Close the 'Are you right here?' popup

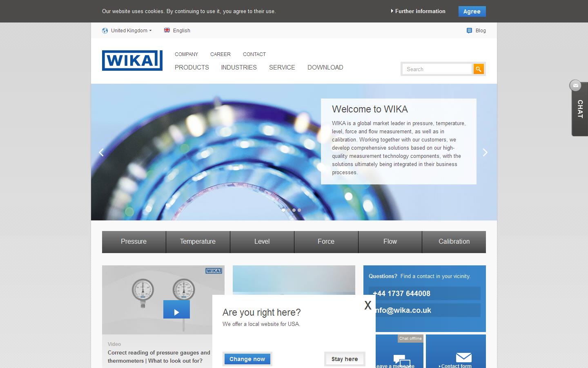(x=367, y=305)
